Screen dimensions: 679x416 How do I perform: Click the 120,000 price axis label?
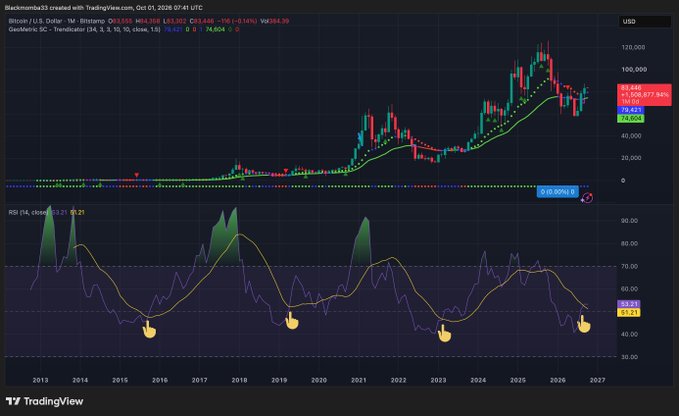click(634, 47)
